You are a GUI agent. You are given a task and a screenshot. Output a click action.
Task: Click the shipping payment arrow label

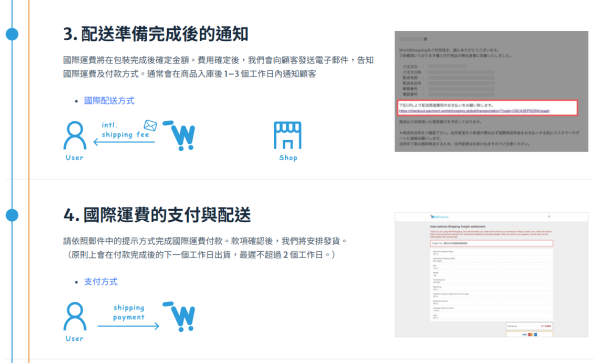pyautogui.click(x=129, y=312)
